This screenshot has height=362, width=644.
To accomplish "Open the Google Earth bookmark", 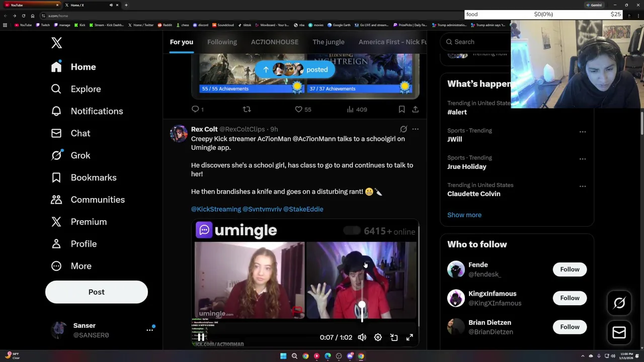I will 339,25.
